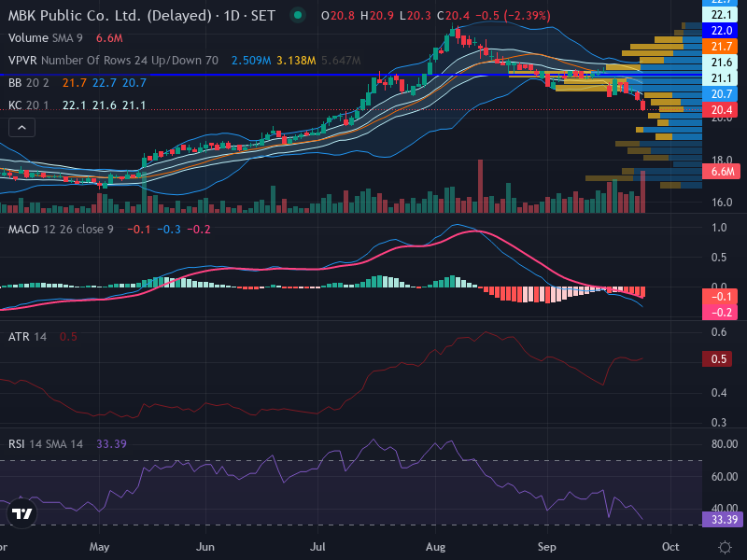Click the price change -0.5 (−2.39%) text
The width and height of the screenshot is (747, 560).
pyautogui.click(x=513, y=16)
